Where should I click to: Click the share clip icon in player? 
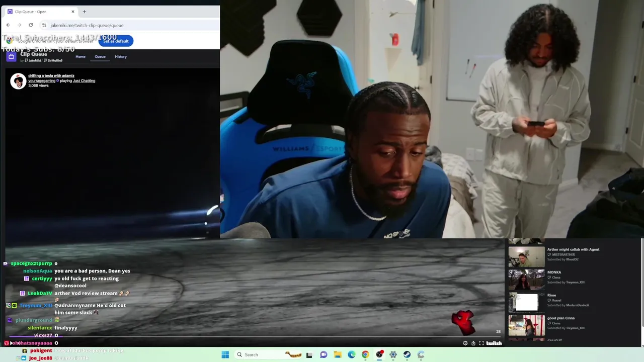473,343
